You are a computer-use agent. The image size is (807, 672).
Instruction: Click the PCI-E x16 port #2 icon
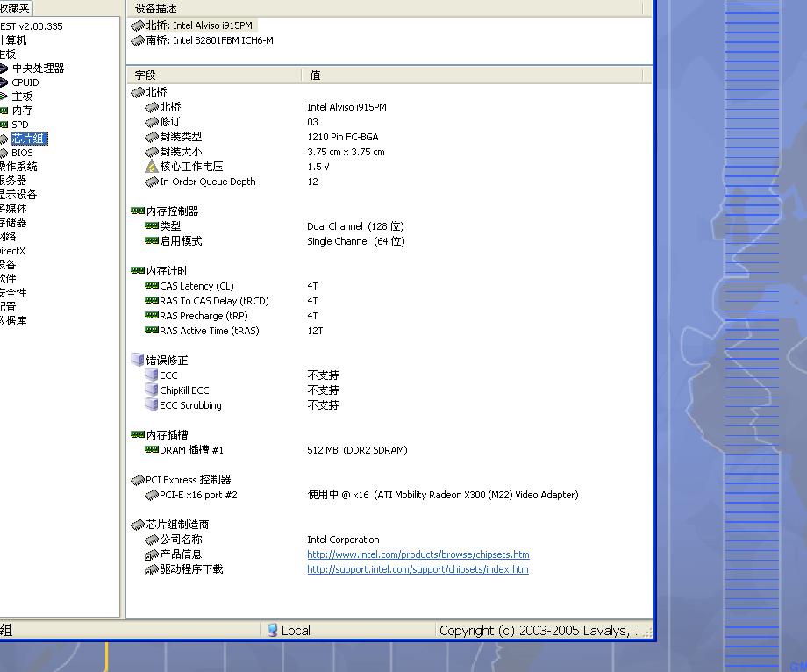point(152,496)
